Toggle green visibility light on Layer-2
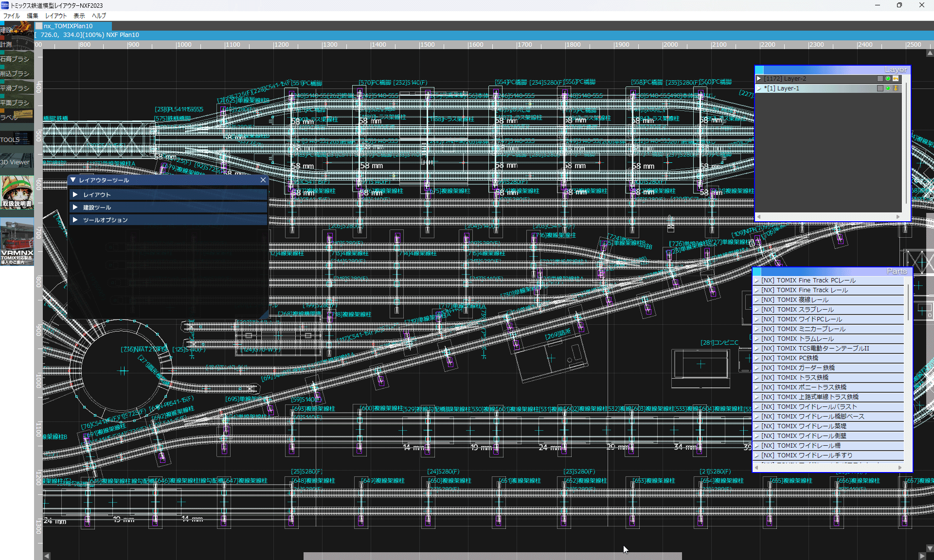This screenshot has height=560, width=934. pyautogui.click(x=888, y=79)
